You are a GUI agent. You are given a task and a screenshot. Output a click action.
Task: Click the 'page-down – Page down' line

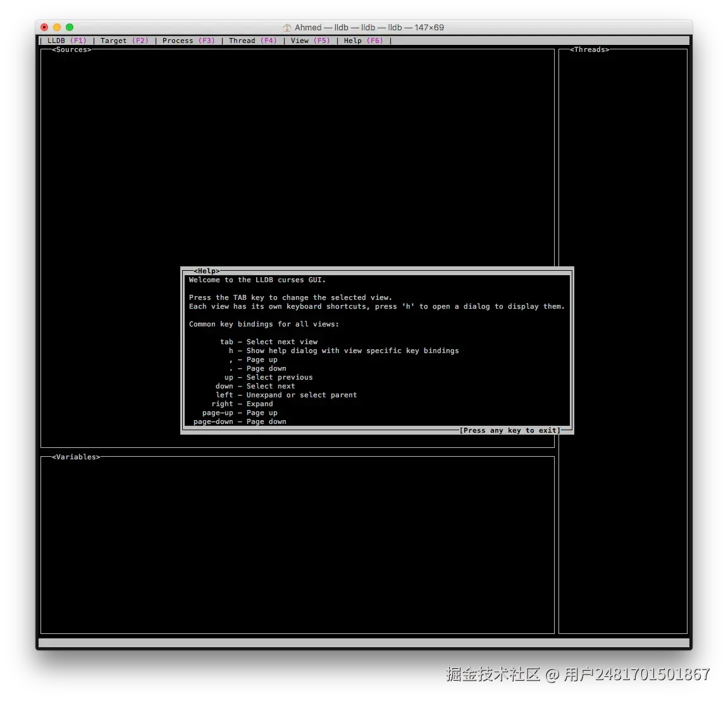pos(240,422)
